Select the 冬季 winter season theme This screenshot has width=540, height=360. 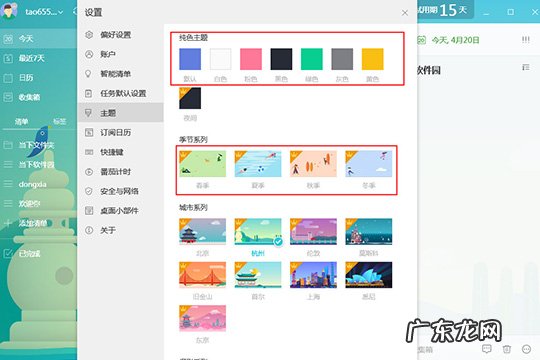(368, 164)
